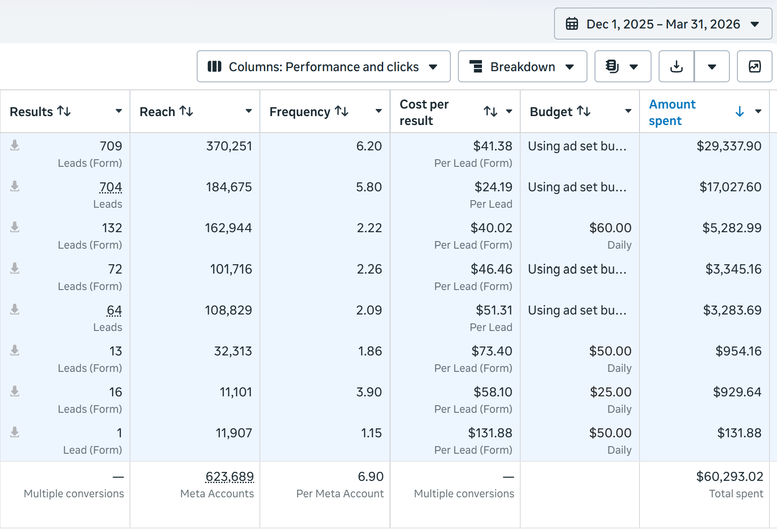This screenshot has width=777, height=532.
Task: Download leads for the 709 results row
Action: coord(15,145)
